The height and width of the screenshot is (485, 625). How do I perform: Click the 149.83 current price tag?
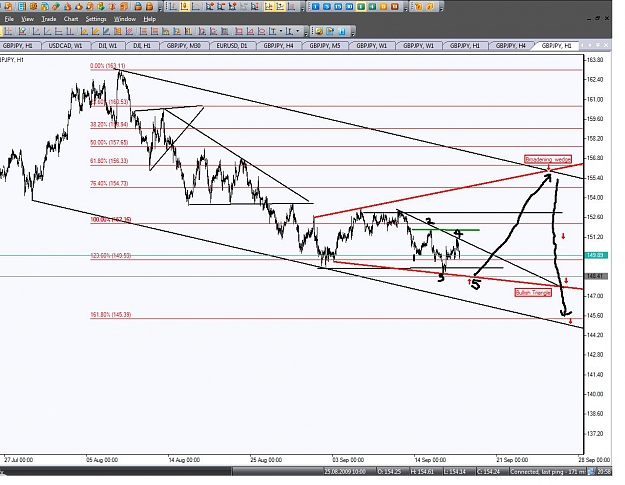click(x=596, y=255)
